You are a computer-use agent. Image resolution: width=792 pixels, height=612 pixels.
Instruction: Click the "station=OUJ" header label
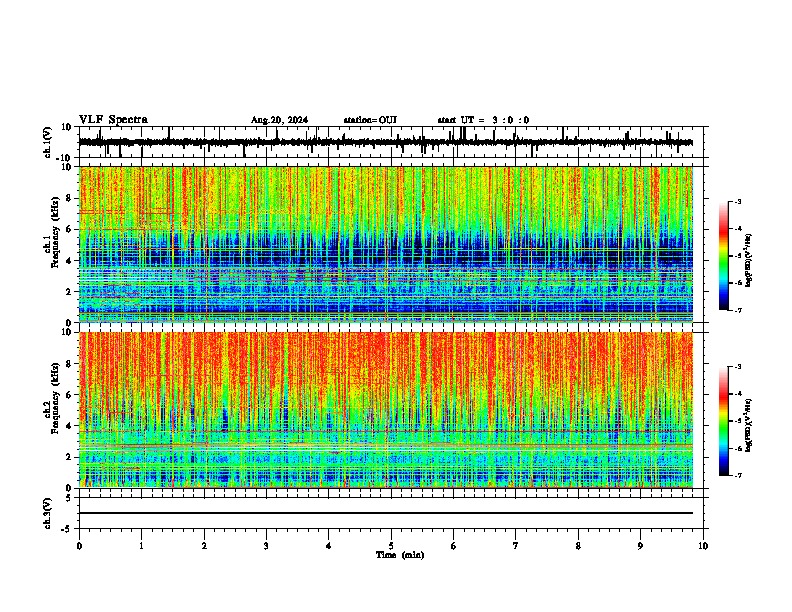point(370,120)
